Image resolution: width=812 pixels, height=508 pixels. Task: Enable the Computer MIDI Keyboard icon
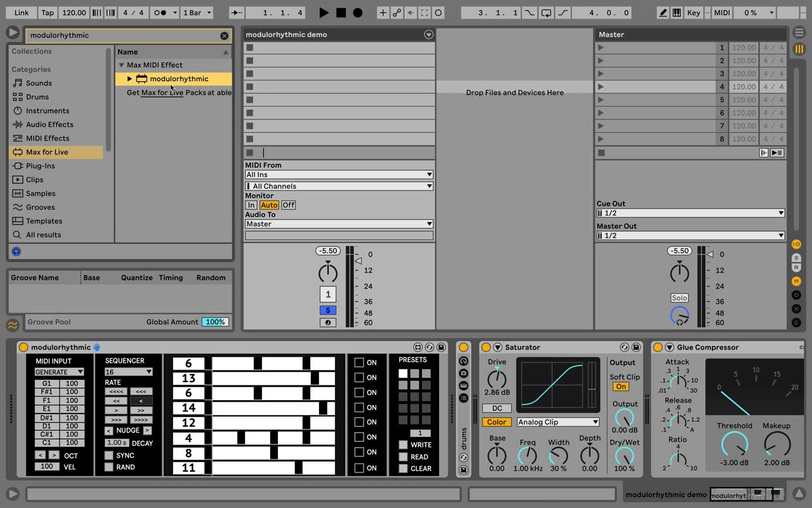coord(677,13)
